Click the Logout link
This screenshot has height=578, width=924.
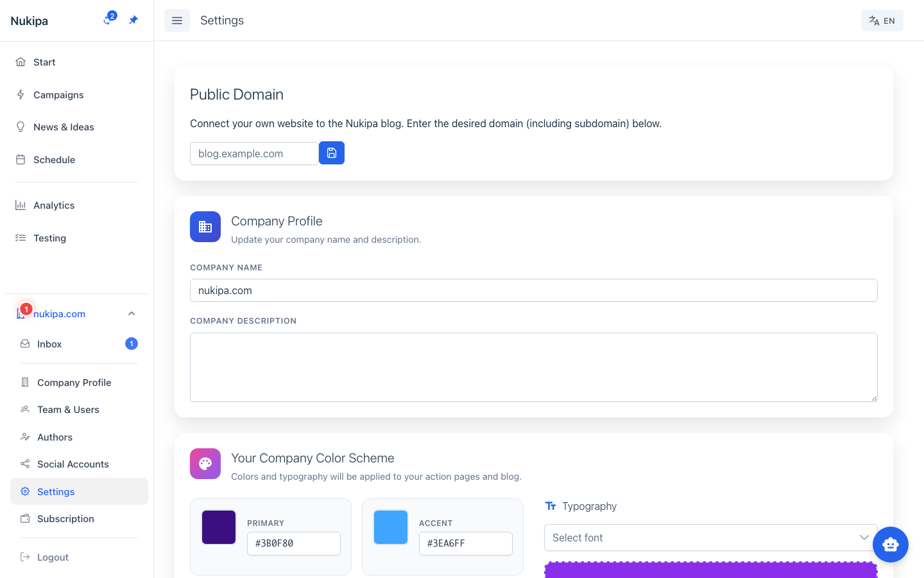53,557
